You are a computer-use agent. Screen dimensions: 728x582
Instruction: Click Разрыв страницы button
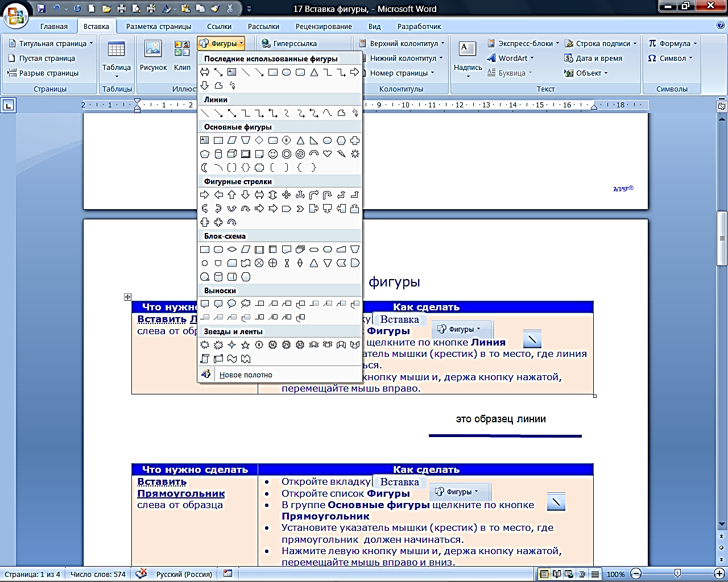pyautogui.click(x=43, y=73)
